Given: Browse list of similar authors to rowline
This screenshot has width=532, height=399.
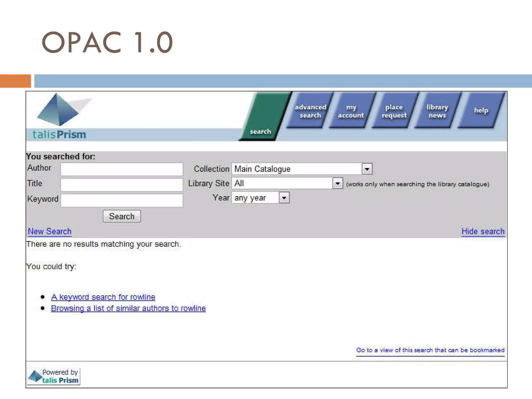Looking at the screenshot, I should pos(128,308).
